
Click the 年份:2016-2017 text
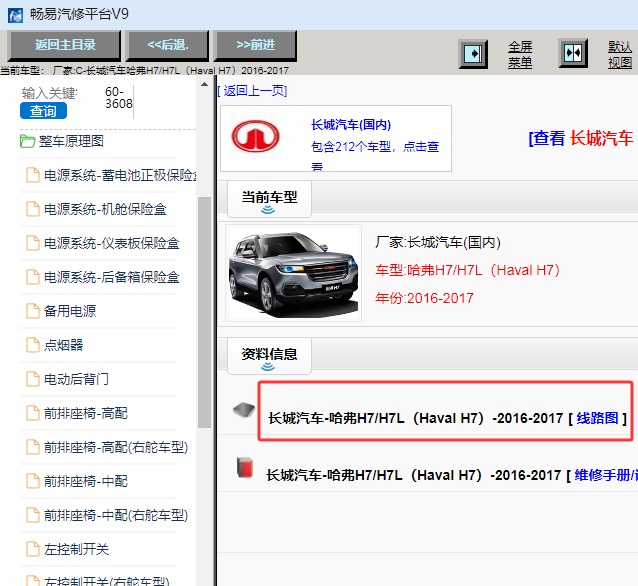pyautogui.click(x=424, y=298)
